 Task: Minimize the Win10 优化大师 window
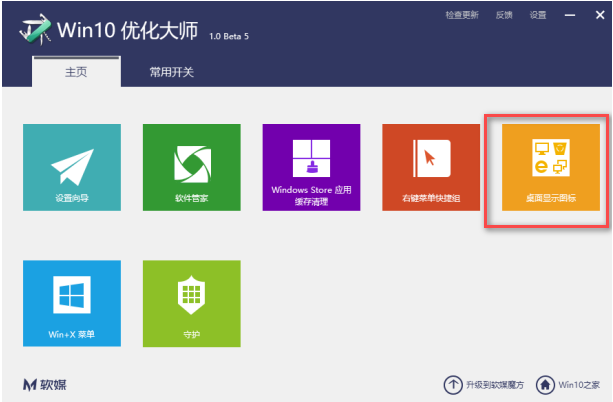[570, 15]
